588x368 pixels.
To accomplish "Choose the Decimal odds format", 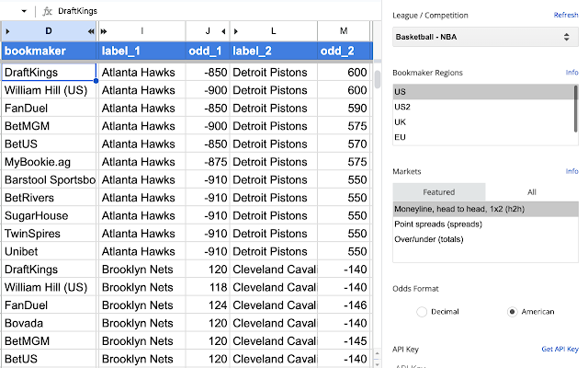I will coord(422,312).
